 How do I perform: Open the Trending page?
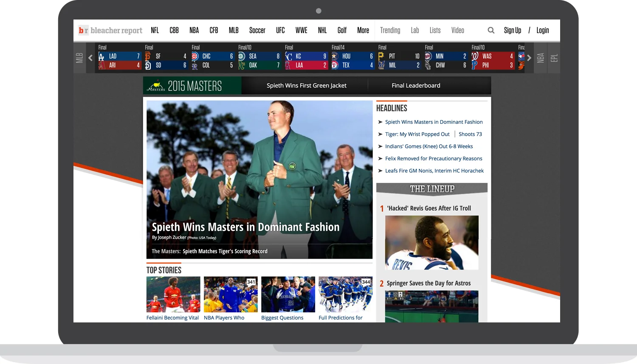(x=390, y=30)
